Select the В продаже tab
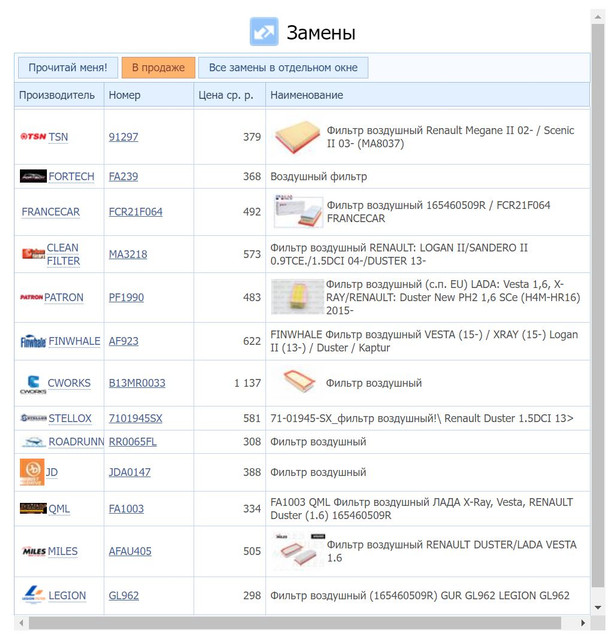Screen dimensions: 614x640 pos(158,67)
